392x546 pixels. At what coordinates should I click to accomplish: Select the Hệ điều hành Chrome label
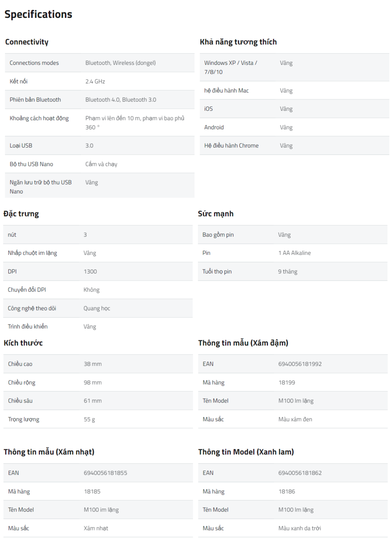point(231,145)
